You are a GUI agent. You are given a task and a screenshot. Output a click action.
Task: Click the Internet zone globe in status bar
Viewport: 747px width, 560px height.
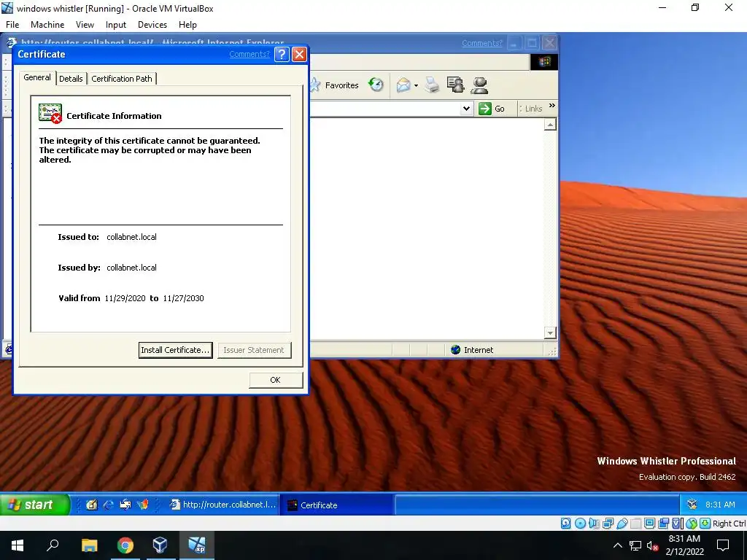click(x=456, y=349)
